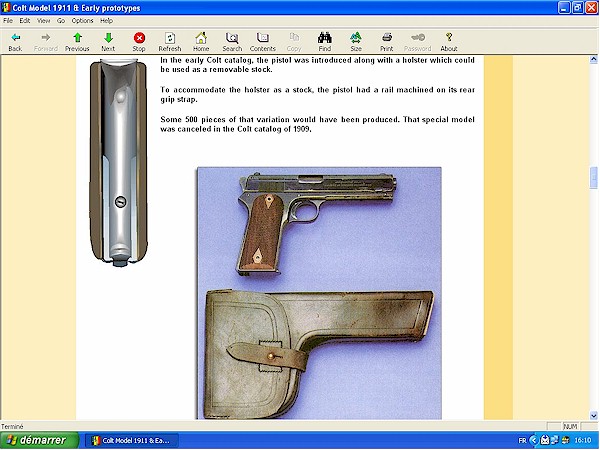Return to the Home page
Image resolution: width=600 pixels, height=450 pixels.
(x=201, y=42)
